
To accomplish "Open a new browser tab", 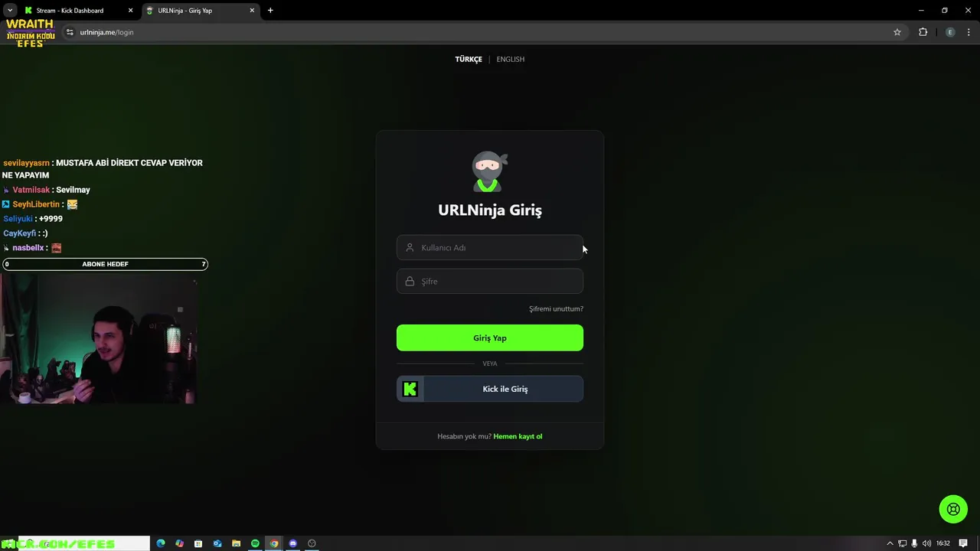I will click(270, 11).
